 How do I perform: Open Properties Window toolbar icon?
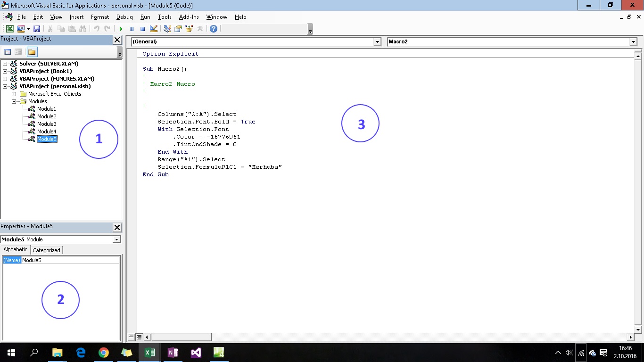click(178, 29)
